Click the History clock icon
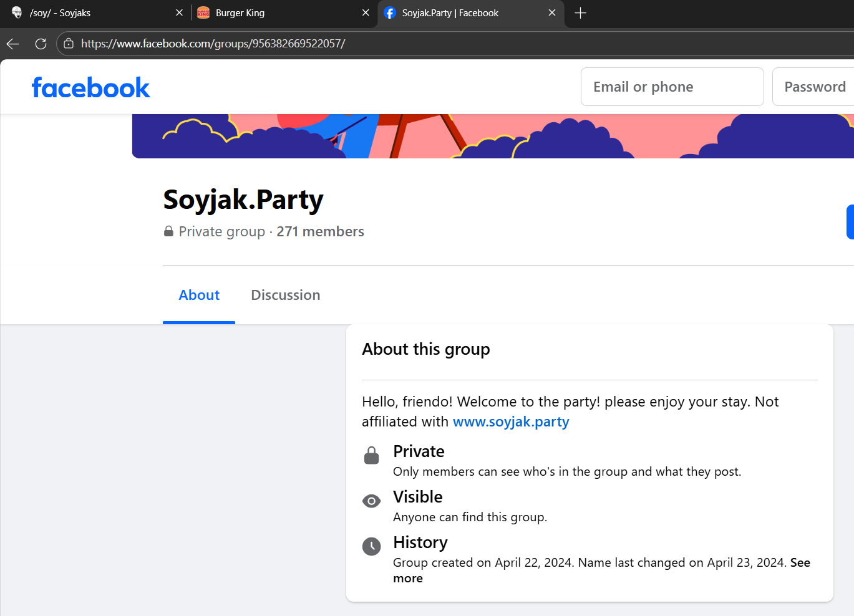The height and width of the screenshot is (616, 854). coord(371,547)
